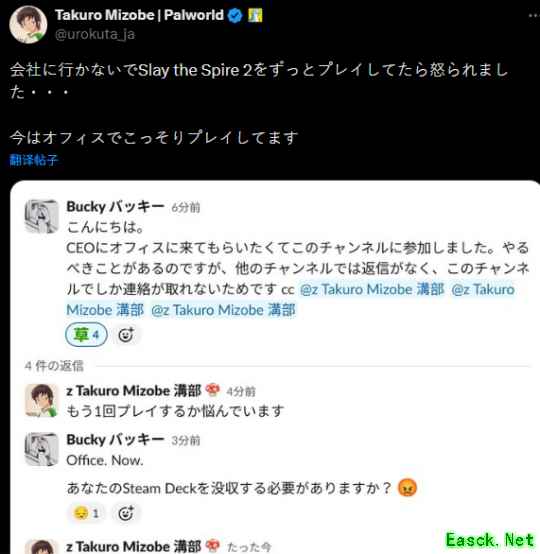This screenshot has height=554, width=540.
Task: Click the @urokuta_ja handle
Action: tap(95, 34)
